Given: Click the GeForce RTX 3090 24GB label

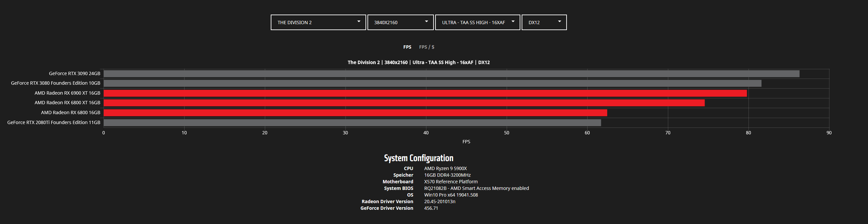Looking at the screenshot, I should [x=75, y=73].
